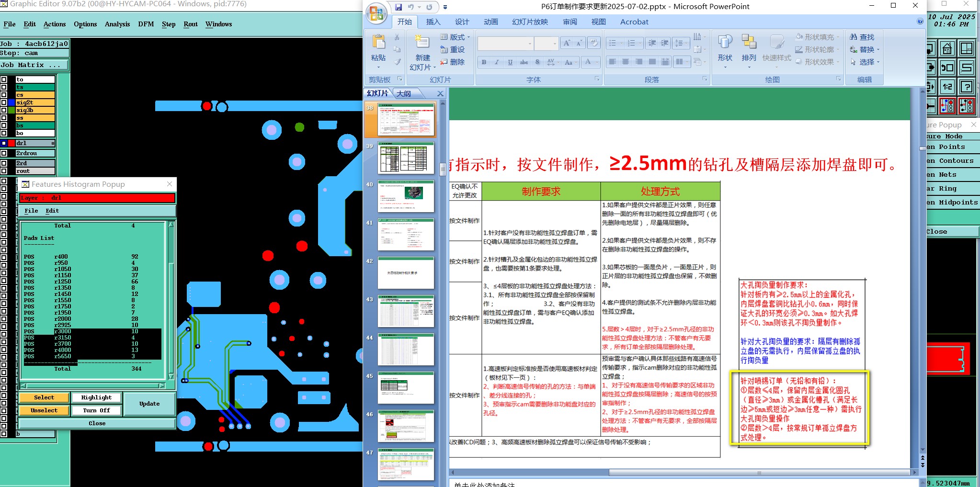Toggle the checkbox for layer drl
Image resolution: width=980 pixels, height=487 pixels.
coord(4,143)
